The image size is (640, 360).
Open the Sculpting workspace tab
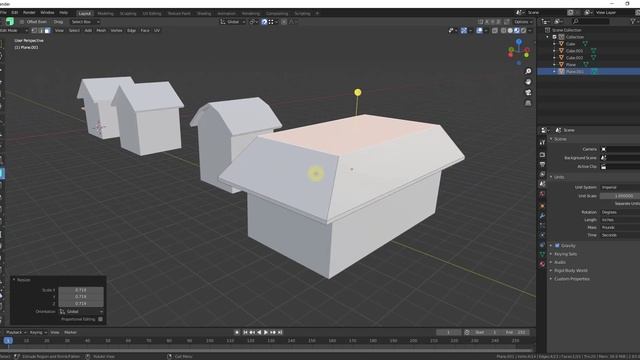click(x=128, y=13)
